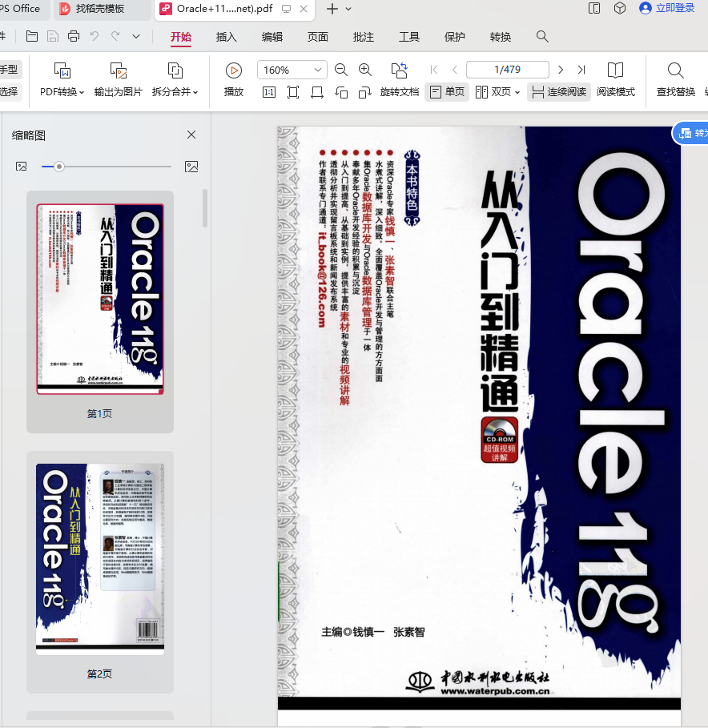Click floating convert button at right edge
This screenshot has width=708, height=728.
coord(691,134)
